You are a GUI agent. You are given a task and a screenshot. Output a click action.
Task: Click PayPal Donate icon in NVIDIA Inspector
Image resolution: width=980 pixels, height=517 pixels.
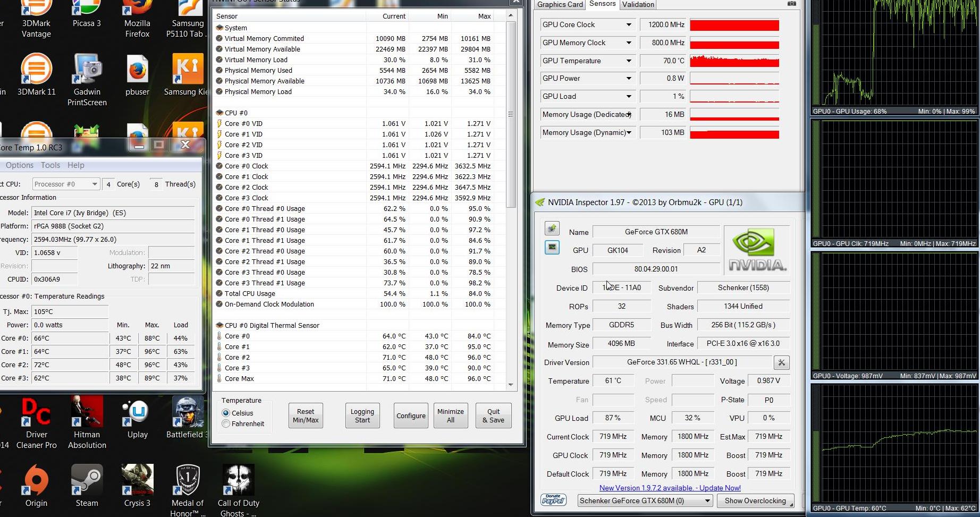pyautogui.click(x=553, y=500)
